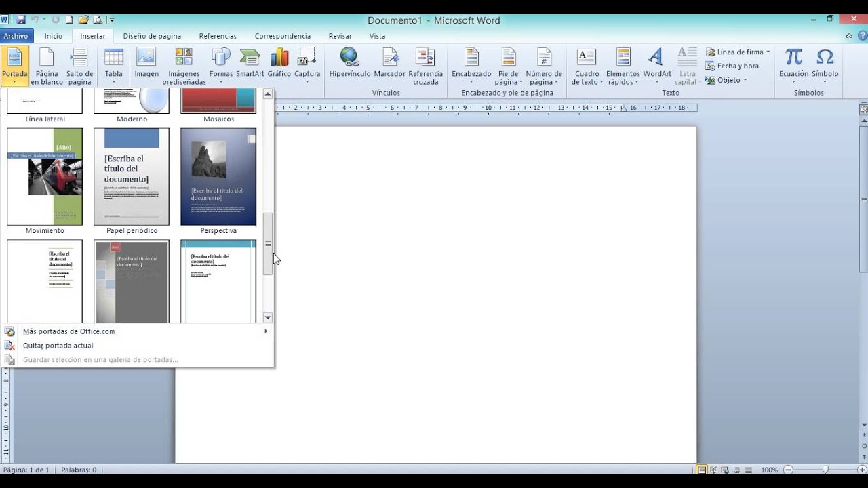The width and height of the screenshot is (868, 488).
Task: Choose Más portadas de Office.com
Action: tap(138, 331)
